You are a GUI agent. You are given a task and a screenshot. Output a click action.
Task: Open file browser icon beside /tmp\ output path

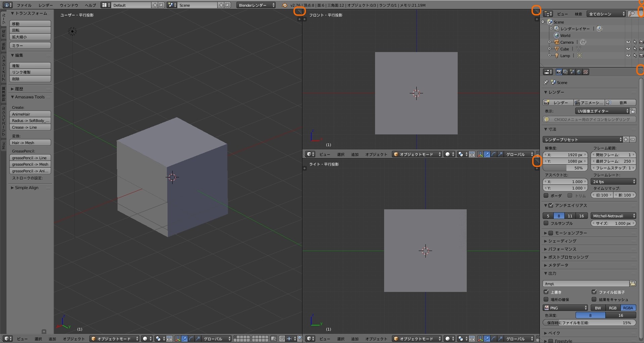(633, 284)
